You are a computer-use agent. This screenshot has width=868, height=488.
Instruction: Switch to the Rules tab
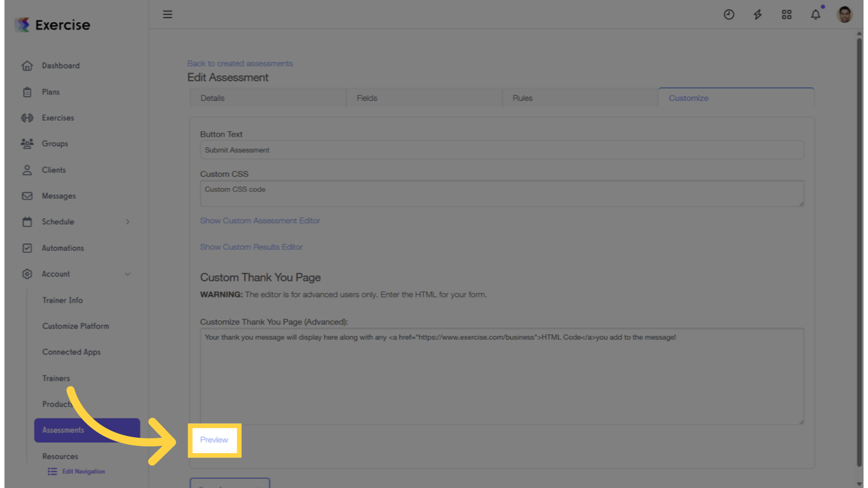click(x=580, y=98)
